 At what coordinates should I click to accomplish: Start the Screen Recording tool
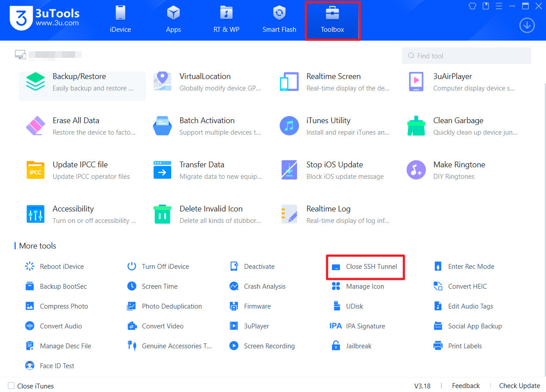point(262,346)
